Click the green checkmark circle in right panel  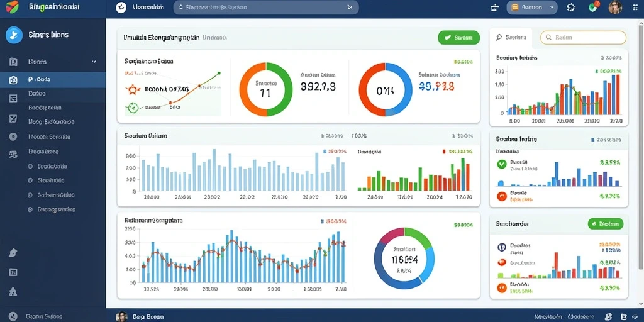tap(501, 164)
